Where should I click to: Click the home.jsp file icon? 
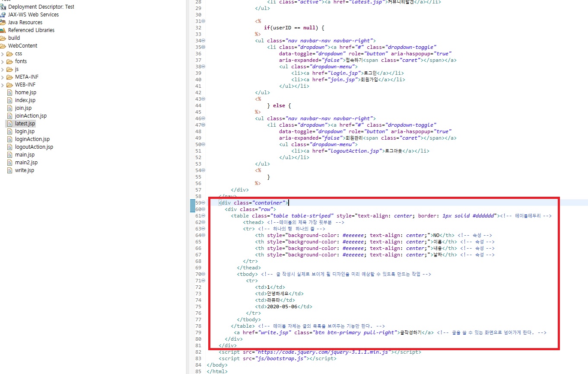(10, 93)
